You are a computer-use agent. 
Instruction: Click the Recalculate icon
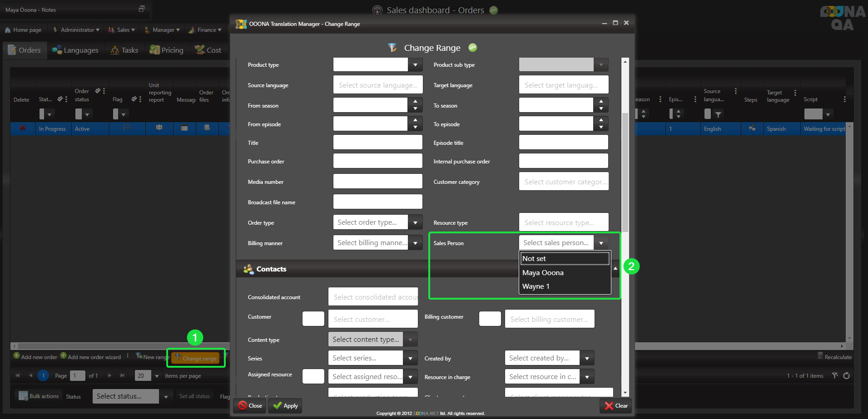pyautogui.click(x=820, y=356)
